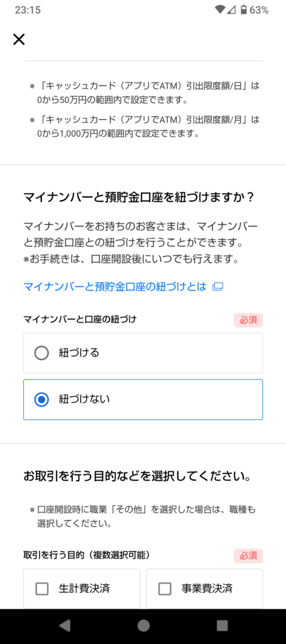Tap the 23:15 clock in status bar
This screenshot has height=644, width=286.
28,10
